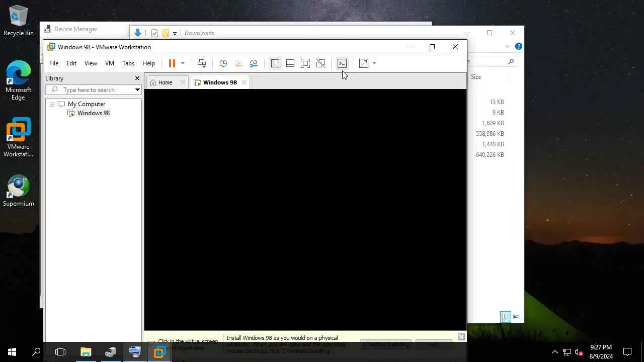Viewport: 644px width, 362px height.
Task: Enter full screen mode
Action: coord(305,63)
